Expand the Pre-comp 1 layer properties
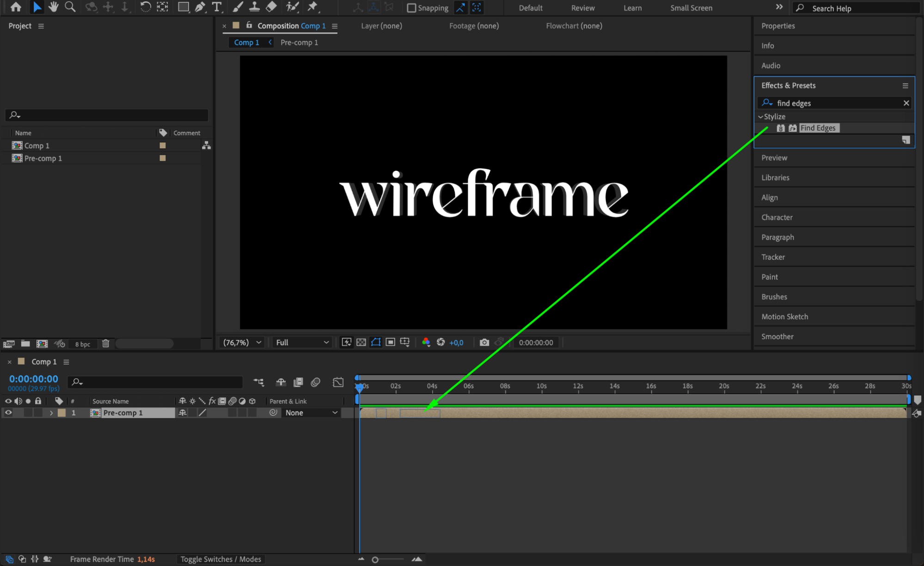Screen dimensions: 924x566 51,413
